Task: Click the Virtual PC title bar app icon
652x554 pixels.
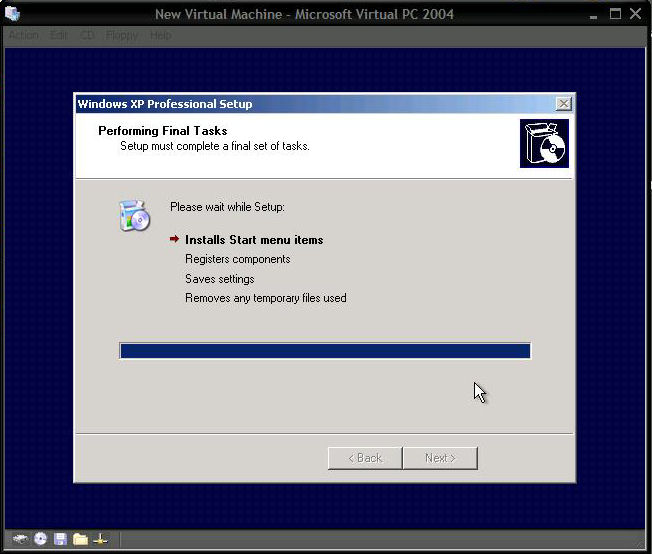Action: [x=12, y=13]
